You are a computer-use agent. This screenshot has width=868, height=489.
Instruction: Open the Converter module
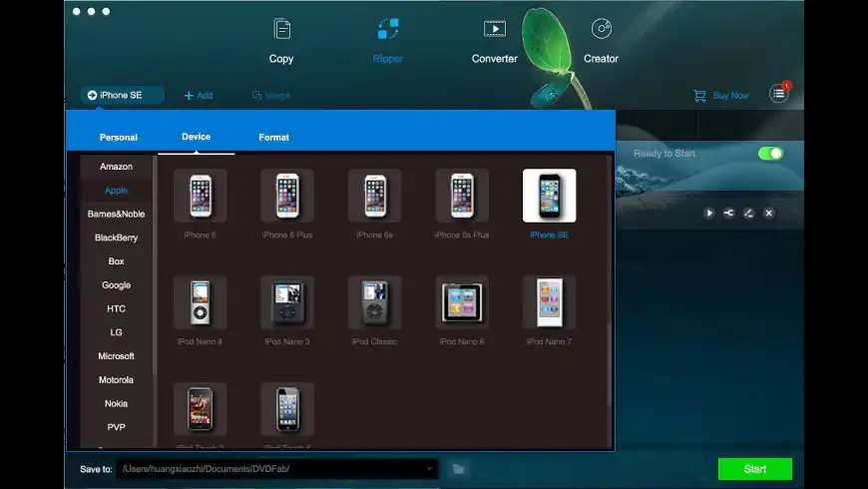(x=494, y=41)
